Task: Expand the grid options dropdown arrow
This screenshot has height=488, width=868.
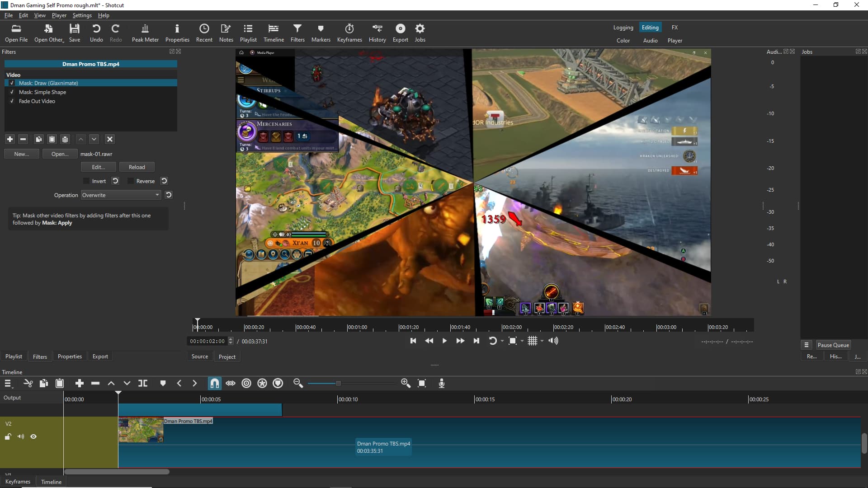Action: click(x=542, y=341)
